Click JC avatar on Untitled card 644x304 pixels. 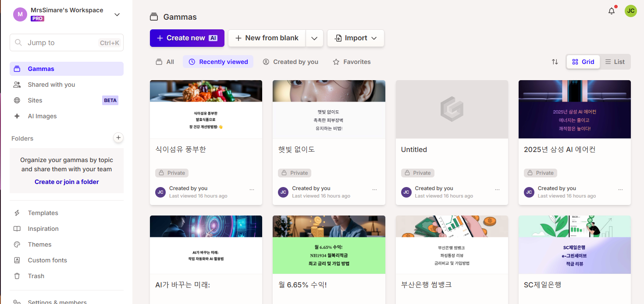(406, 192)
